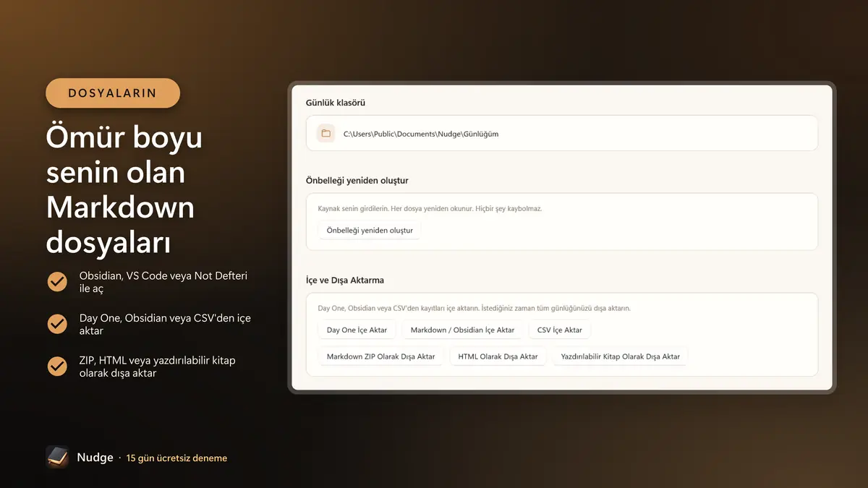Viewport: 868px width, 488px height.
Task: Click the DOSYALARIN badge
Action: coord(113,93)
